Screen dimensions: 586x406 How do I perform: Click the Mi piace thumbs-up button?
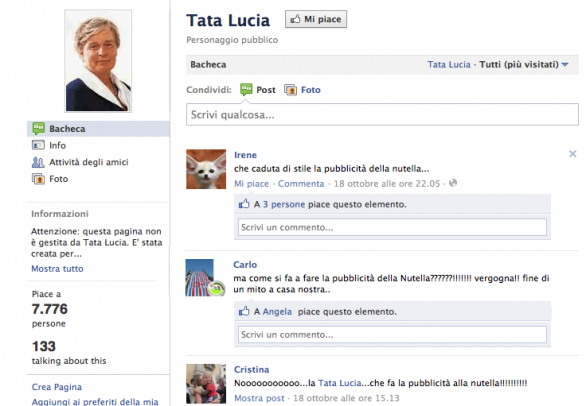pos(316,19)
